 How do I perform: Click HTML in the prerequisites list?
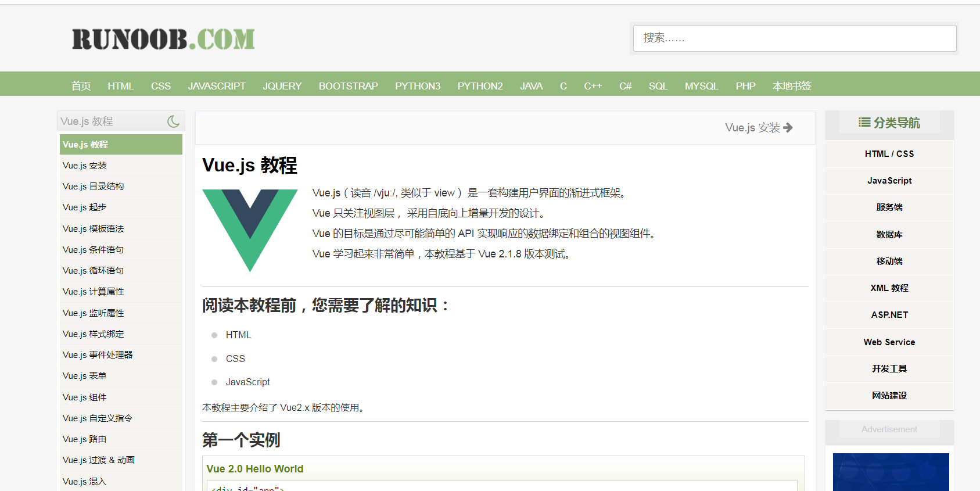pyautogui.click(x=238, y=335)
